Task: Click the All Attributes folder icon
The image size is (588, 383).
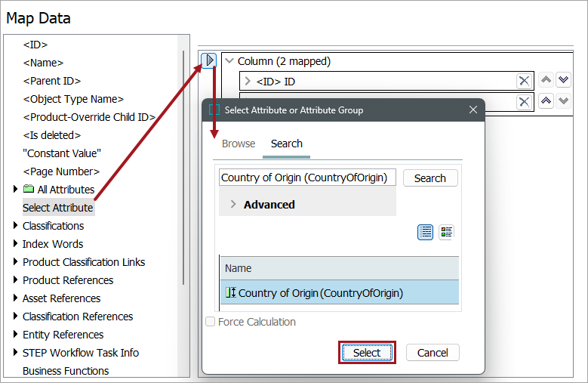Action: click(x=29, y=189)
